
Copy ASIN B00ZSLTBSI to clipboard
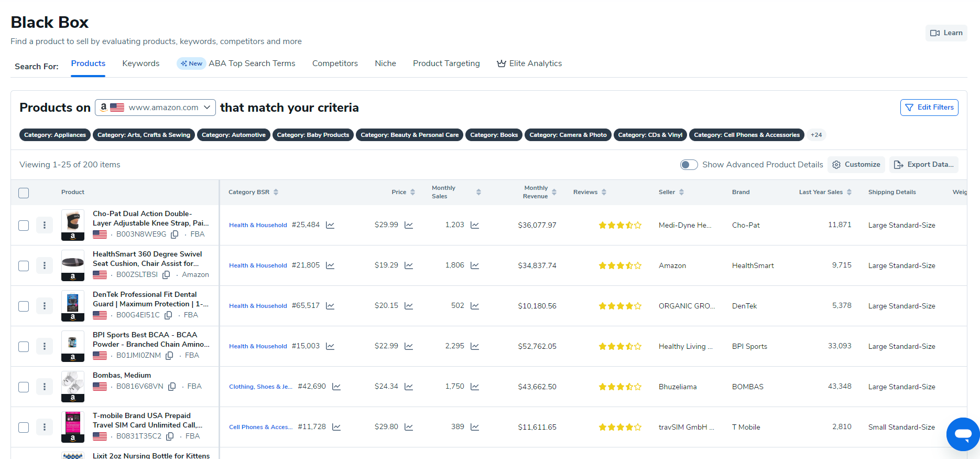click(x=166, y=275)
